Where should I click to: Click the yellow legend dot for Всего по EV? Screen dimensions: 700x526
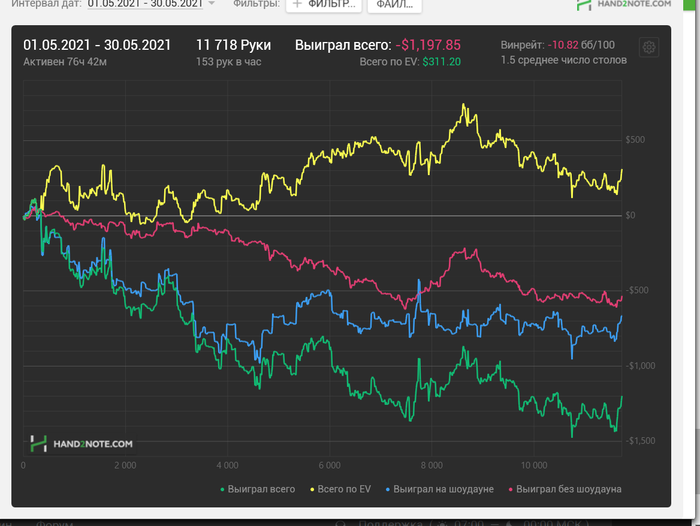[312, 490]
